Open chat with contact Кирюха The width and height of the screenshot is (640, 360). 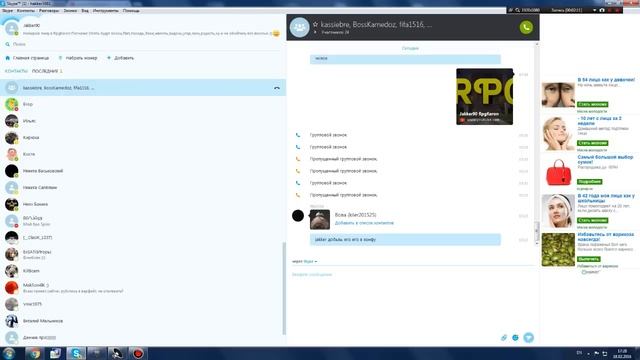tap(143, 138)
